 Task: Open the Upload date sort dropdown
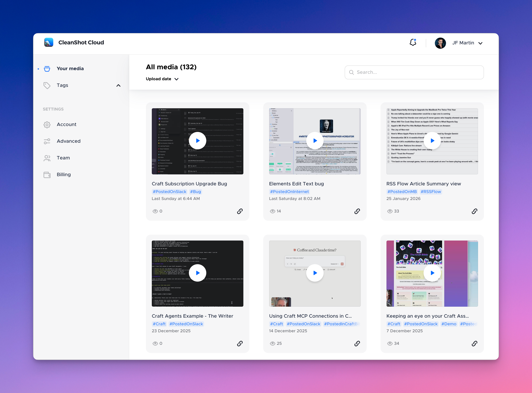[162, 79]
